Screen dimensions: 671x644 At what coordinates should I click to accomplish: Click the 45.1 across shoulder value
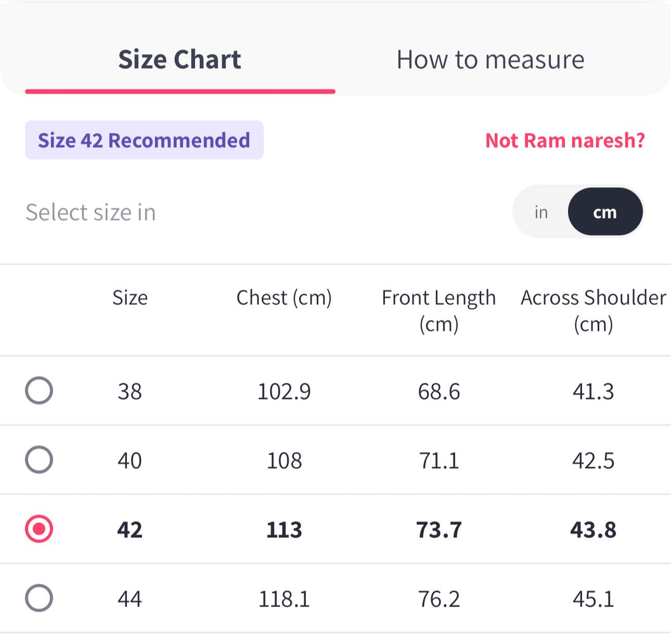593,599
